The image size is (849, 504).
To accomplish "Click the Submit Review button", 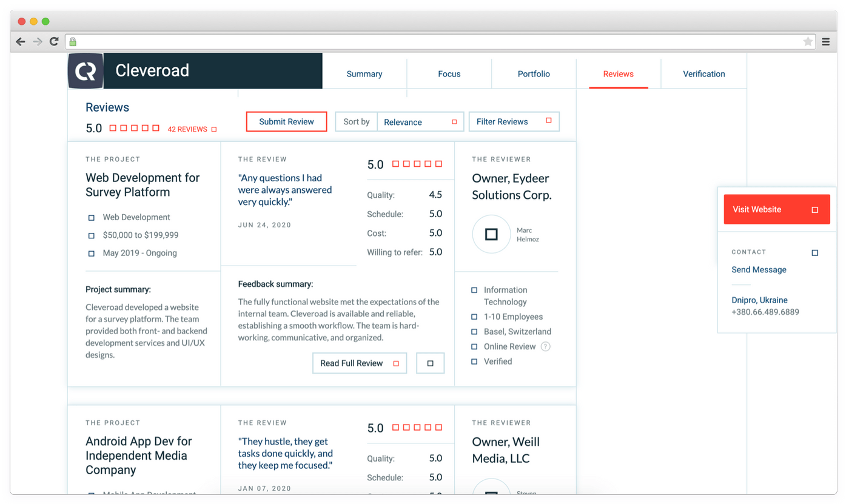I will [286, 121].
